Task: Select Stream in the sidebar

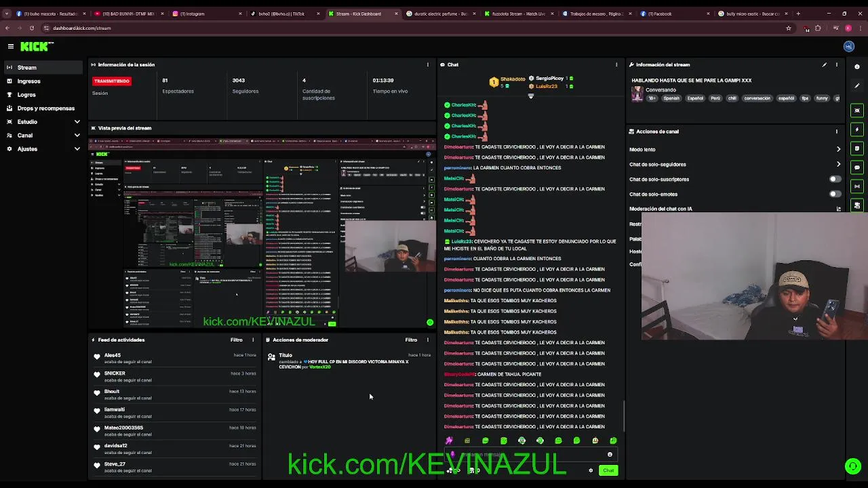Action: point(42,67)
